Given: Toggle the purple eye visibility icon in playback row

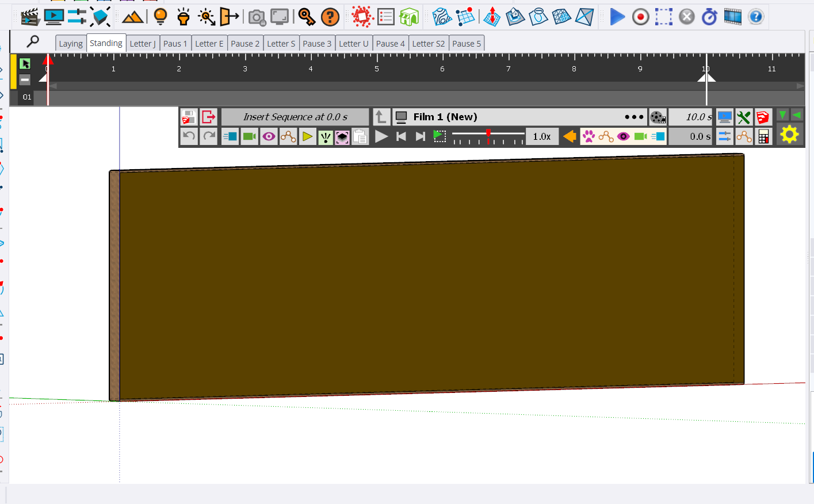Looking at the screenshot, I should pyautogui.click(x=269, y=136).
